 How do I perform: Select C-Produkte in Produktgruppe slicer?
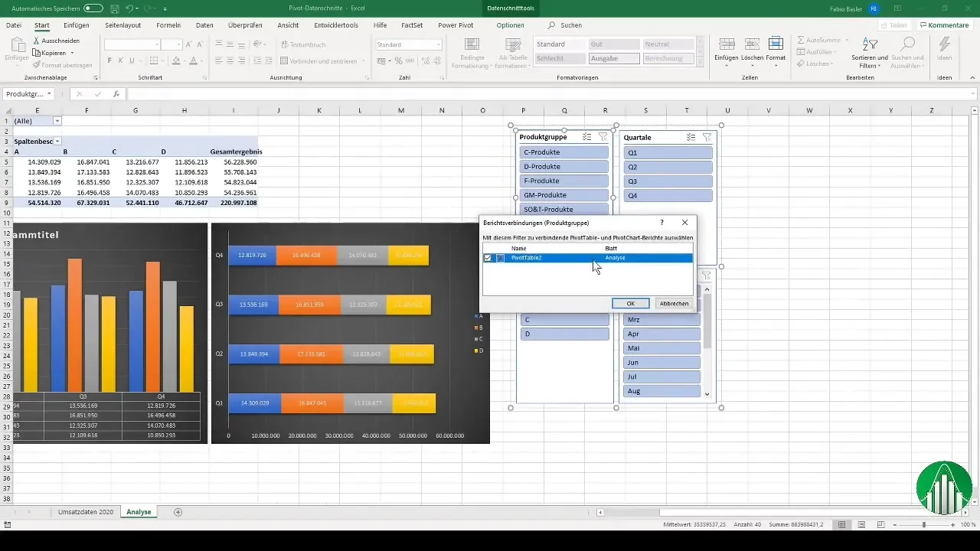pyautogui.click(x=564, y=152)
